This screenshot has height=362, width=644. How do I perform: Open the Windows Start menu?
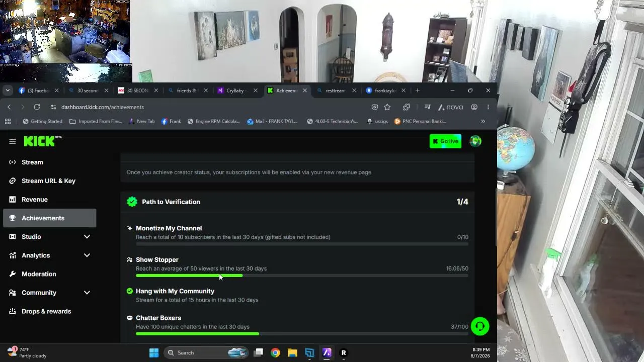coord(154,353)
